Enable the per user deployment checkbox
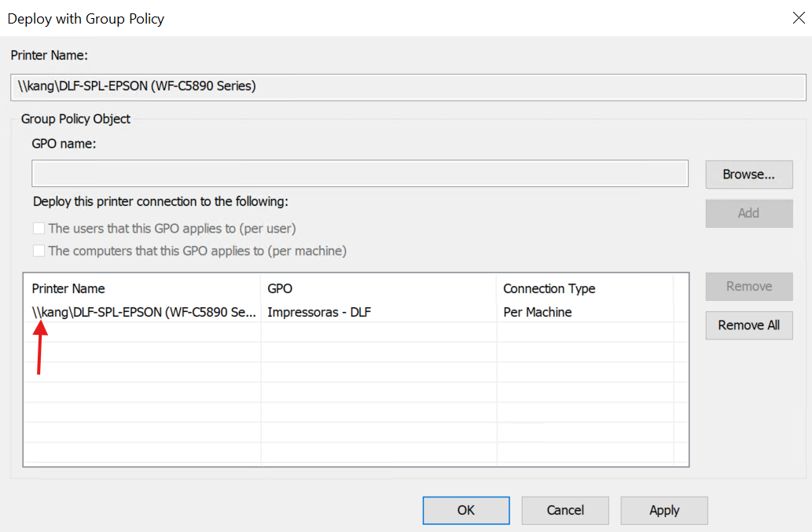812x532 pixels. pyautogui.click(x=39, y=229)
